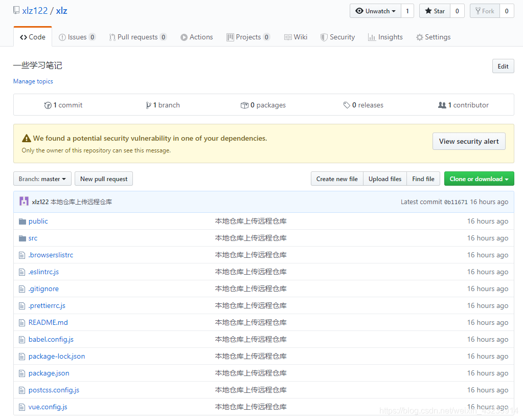
Task: Open the Wiki tab
Action: tap(296, 37)
